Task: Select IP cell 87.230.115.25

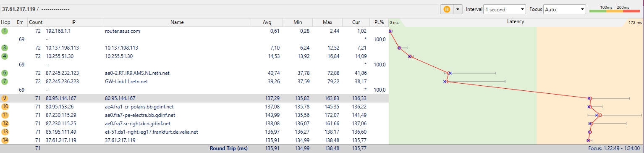Action: point(61,124)
